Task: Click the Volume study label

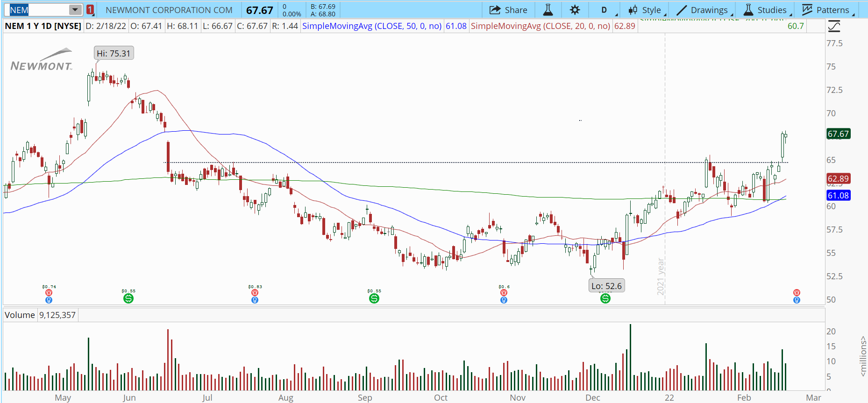Action: point(20,315)
